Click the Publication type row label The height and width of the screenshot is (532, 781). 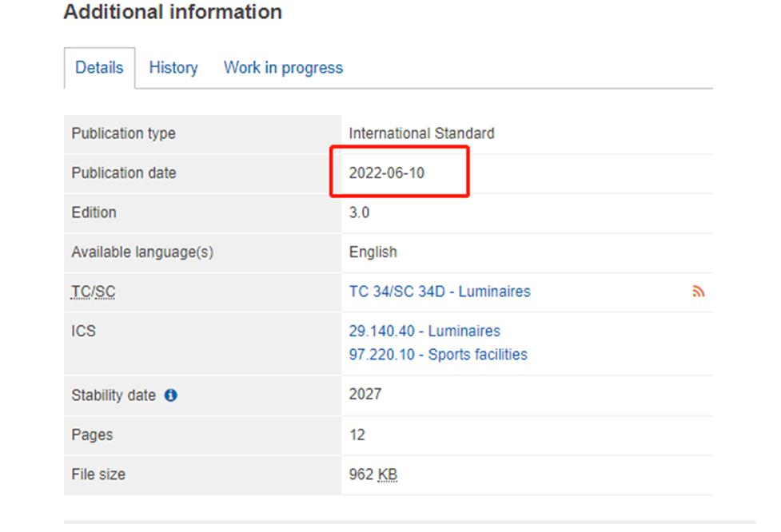tap(124, 133)
